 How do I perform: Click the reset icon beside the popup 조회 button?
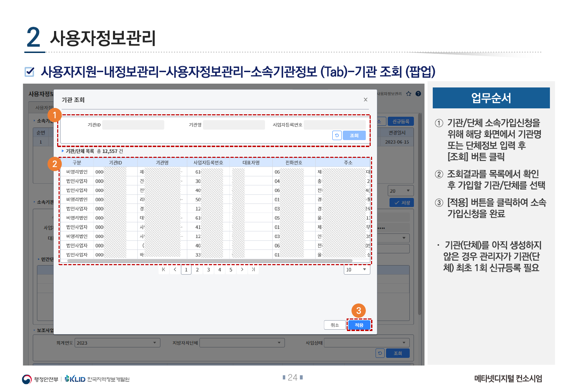(337, 136)
